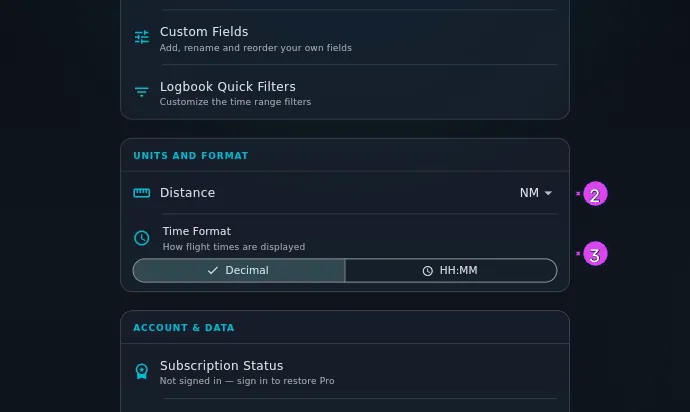Click the Logbook Quick Filters funnel icon
This screenshot has width=690, height=412.
tap(142, 92)
